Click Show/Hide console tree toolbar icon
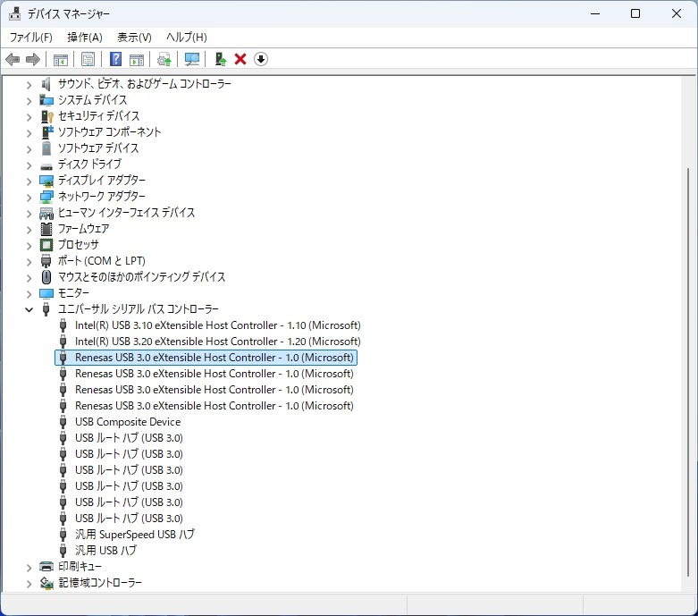 coord(61,59)
